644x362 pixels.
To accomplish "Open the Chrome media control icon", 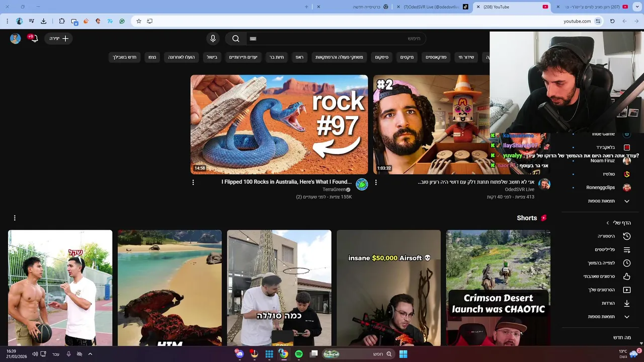I will click(x=32, y=21).
